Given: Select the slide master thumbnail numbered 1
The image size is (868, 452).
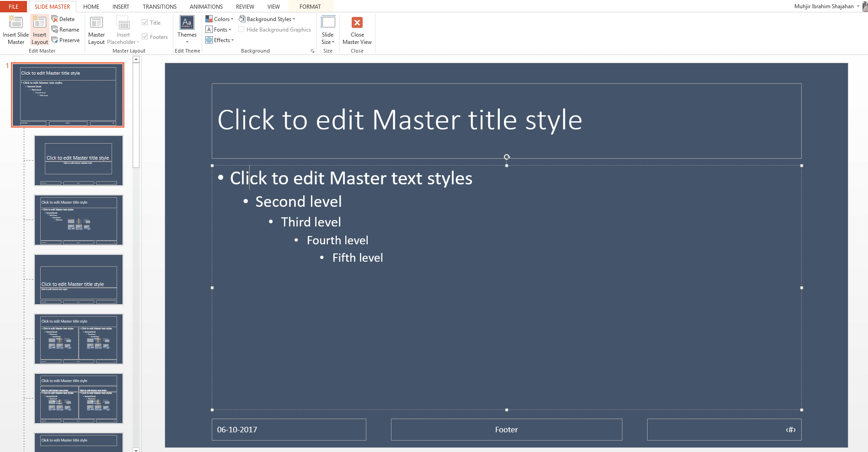Looking at the screenshot, I should click(x=68, y=95).
